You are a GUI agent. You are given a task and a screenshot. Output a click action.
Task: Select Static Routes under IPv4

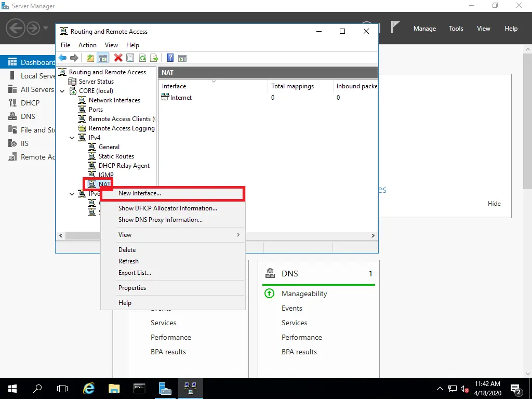tap(116, 156)
